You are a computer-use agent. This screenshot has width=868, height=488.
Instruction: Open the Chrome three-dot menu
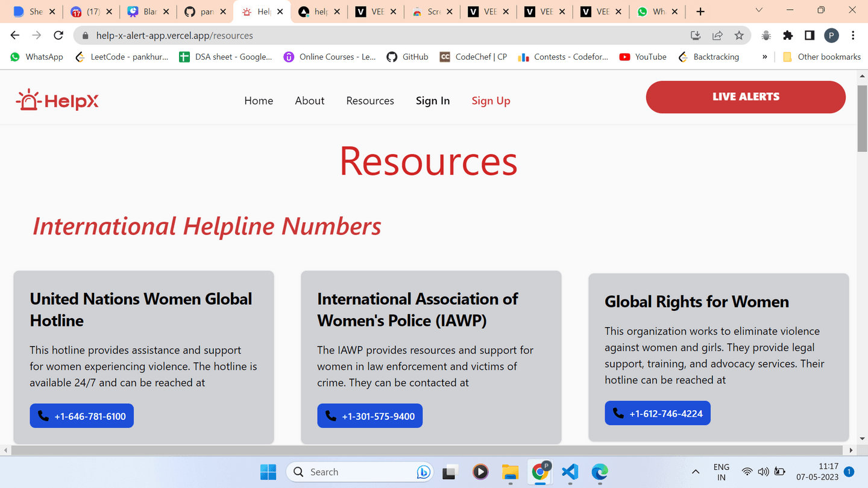[853, 36]
